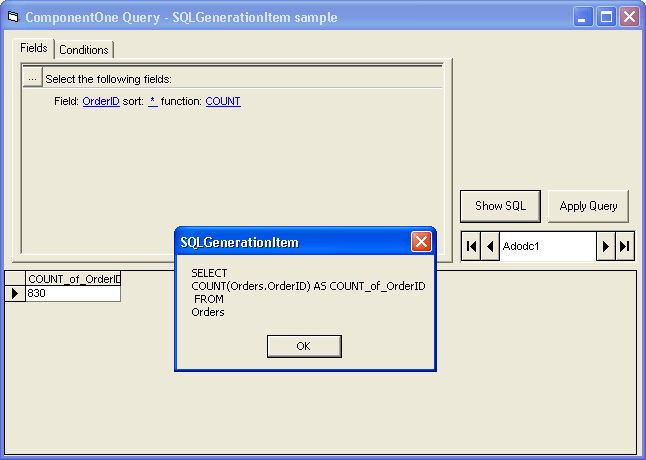Go to next record in Adodc1

[x=606, y=246]
